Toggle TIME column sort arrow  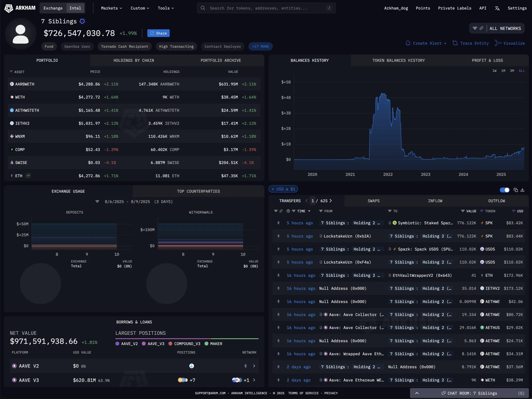(x=309, y=211)
